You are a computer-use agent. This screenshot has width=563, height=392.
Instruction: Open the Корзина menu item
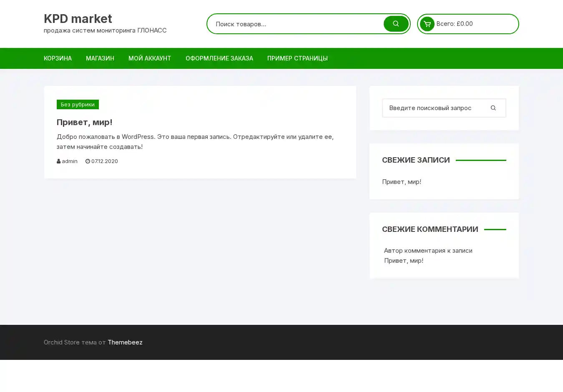[58, 58]
